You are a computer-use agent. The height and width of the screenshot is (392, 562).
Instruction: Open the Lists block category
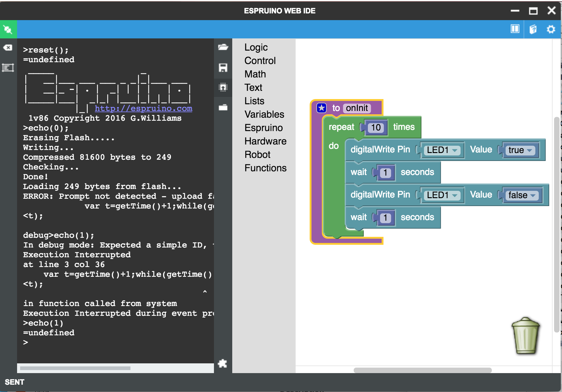(x=254, y=101)
